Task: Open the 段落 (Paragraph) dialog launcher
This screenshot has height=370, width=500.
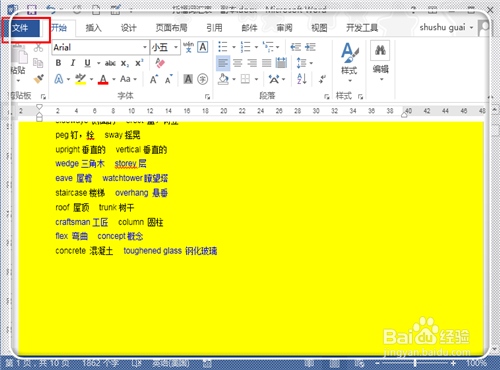Action: tap(327, 97)
